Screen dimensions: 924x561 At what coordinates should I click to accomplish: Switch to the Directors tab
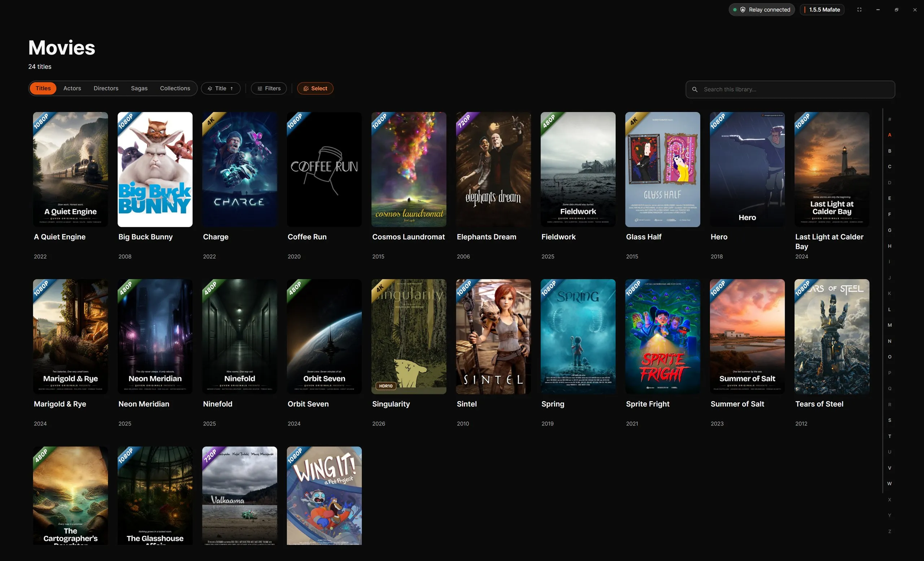point(106,88)
